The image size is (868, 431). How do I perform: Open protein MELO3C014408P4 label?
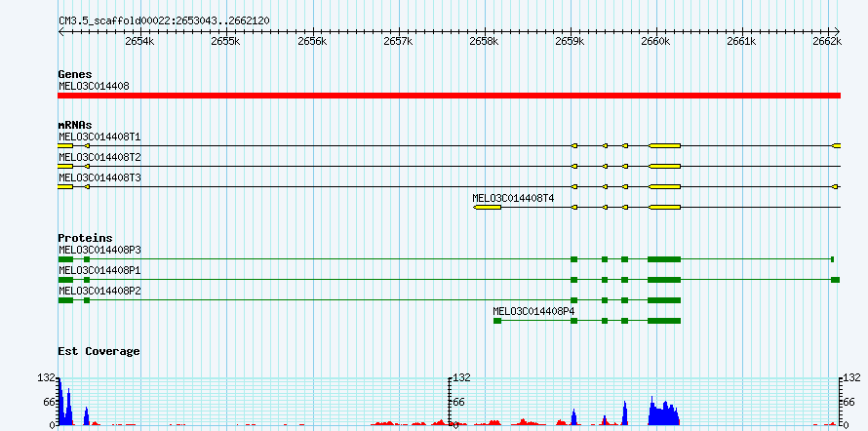coord(533,311)
